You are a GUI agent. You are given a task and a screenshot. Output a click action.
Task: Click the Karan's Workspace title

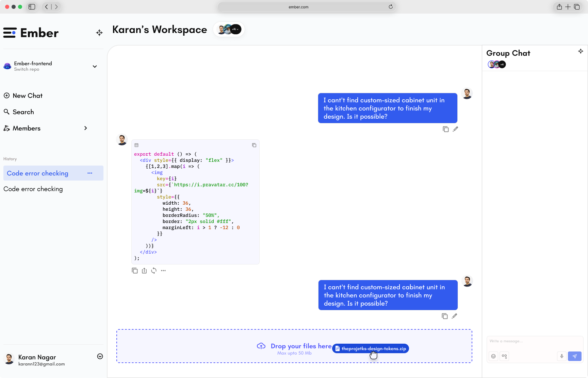tap(160, 30)
